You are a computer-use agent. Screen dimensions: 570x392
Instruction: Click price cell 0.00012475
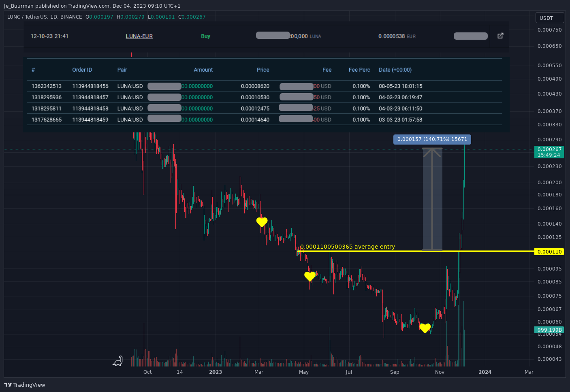255,109
